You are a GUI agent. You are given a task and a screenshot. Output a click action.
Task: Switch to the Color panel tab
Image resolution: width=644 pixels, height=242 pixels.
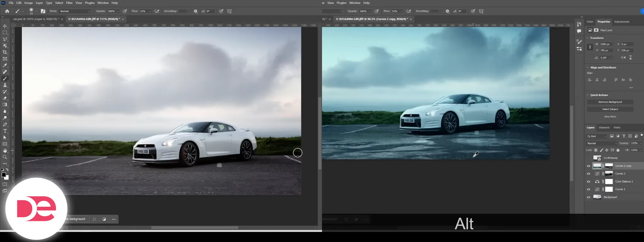point(590,22)
